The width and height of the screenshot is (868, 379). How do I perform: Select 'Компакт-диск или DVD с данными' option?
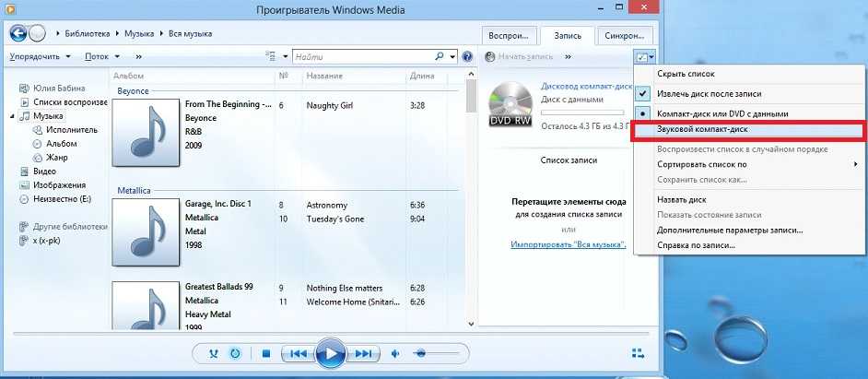[x=722, y=113]
